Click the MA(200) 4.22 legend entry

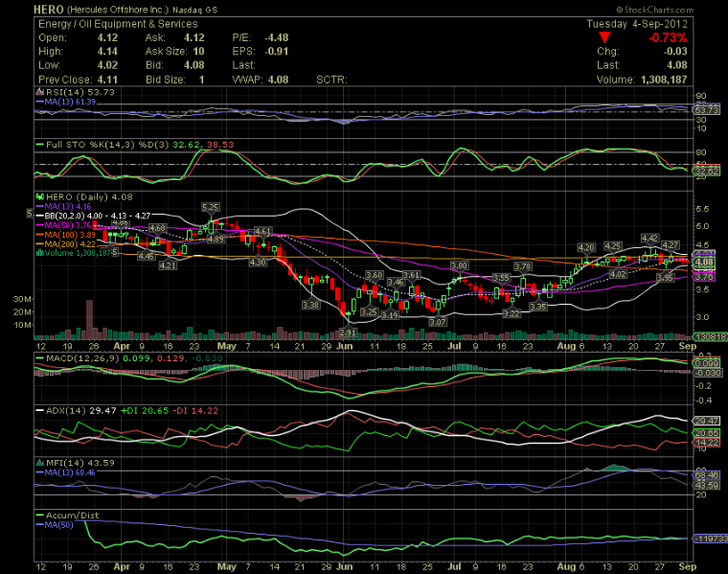pos(70,244)
